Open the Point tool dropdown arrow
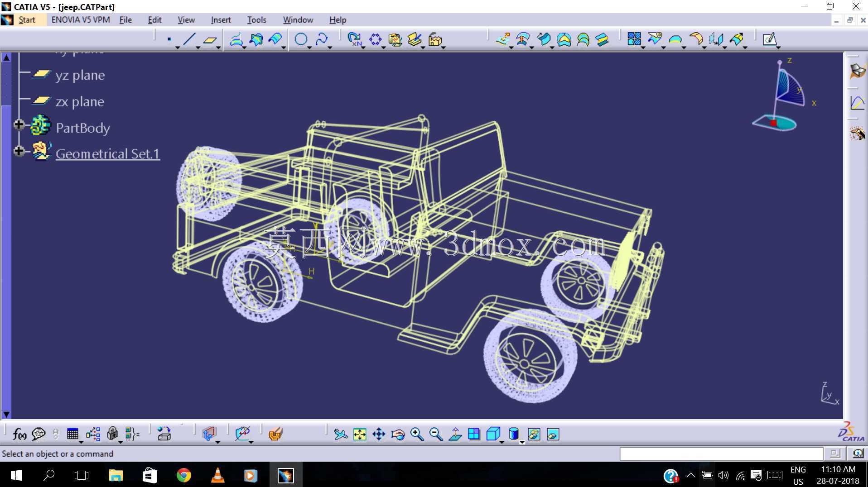This screenshot has width=868, height=487. click(178, 48)
